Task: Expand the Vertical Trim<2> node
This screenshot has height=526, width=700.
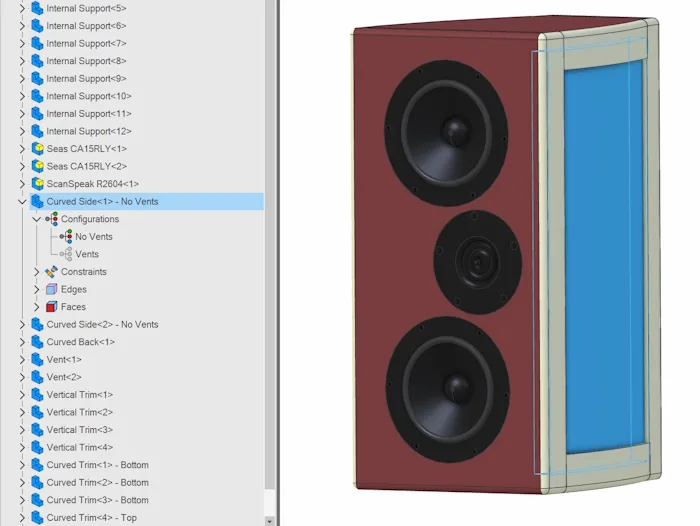Action: (x=22, y=412)
